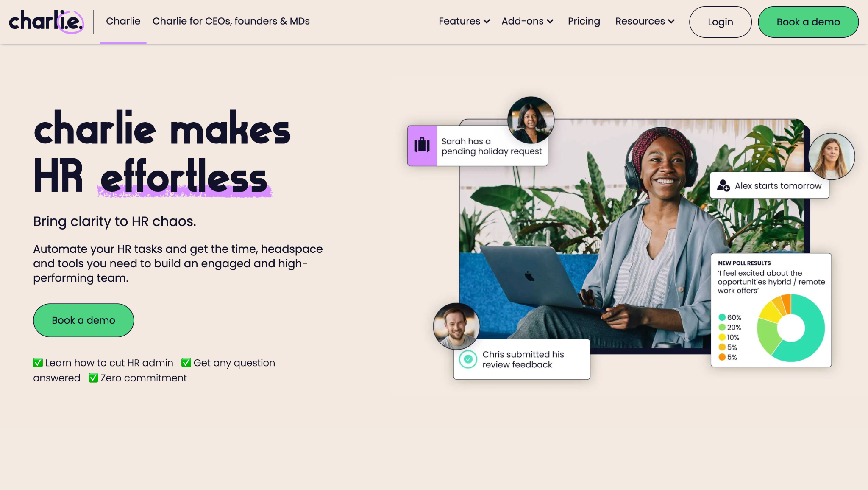Image resolution: width=868 pixels, height=490 pixels.
Task: Click the purple suitcase holiday request icon
Action: [x=422, y=145]
